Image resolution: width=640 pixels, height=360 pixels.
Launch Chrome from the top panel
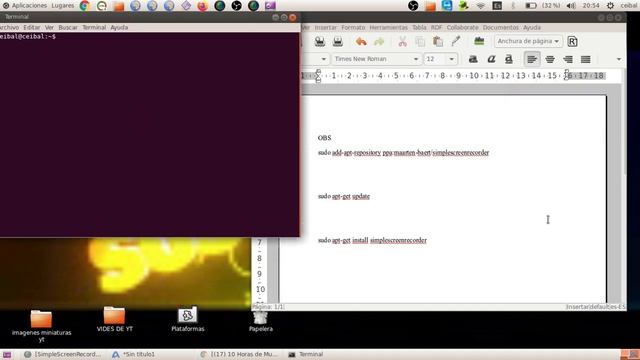pyautogui.click(x=85, y=6)
